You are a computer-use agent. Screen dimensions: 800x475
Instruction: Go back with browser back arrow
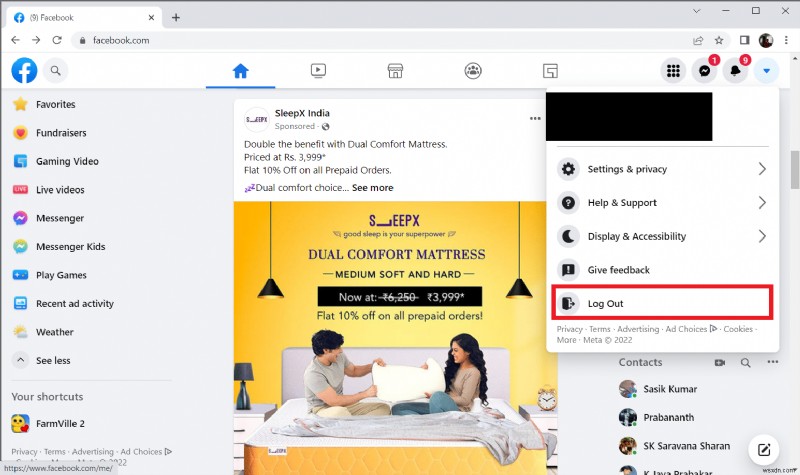coord(15,40)
